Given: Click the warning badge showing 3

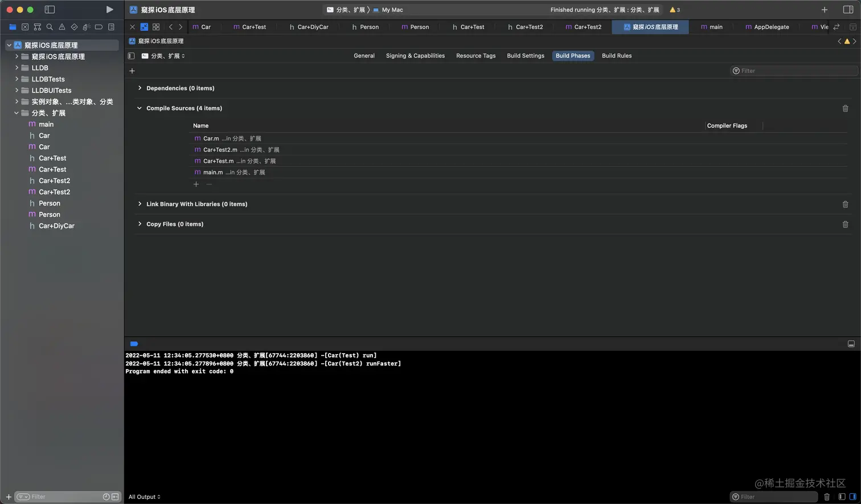Looking at the screenshot, I should [675, 10].
